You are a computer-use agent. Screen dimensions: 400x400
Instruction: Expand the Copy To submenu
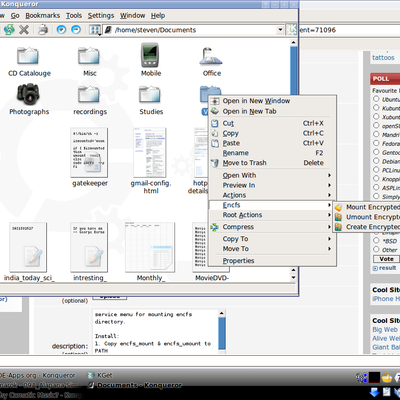pos(272,239)
